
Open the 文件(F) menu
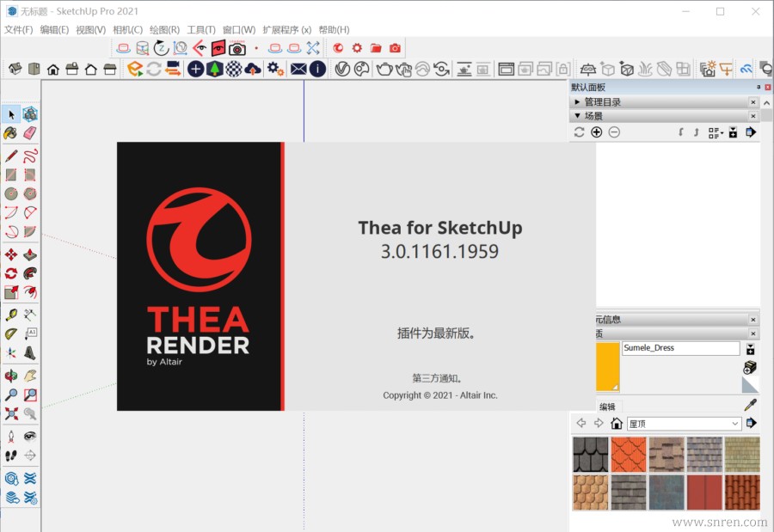tap(18, 30)
